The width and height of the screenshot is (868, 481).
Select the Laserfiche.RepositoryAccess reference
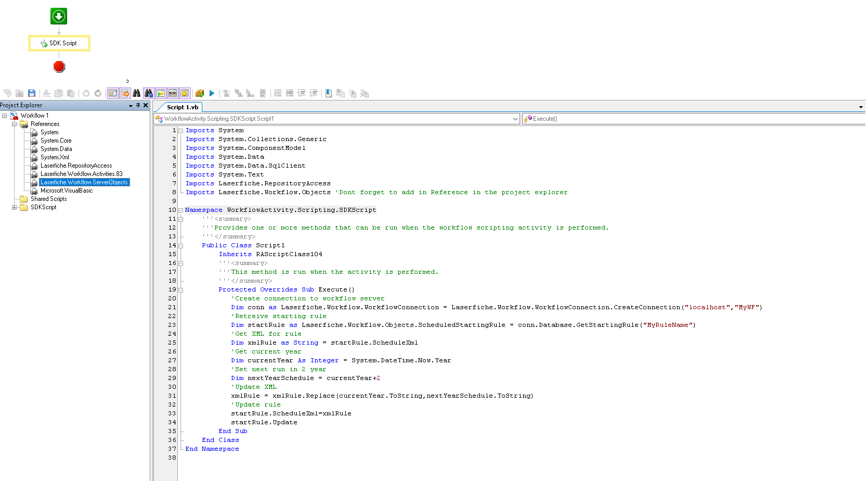(76, 166)
